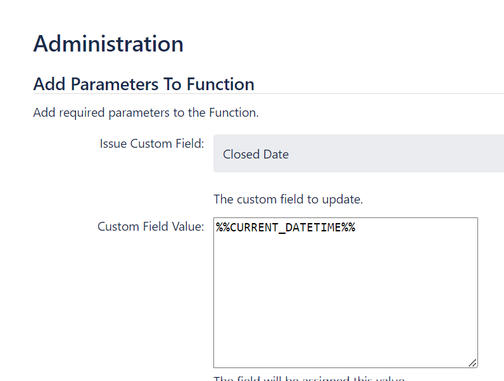The height and width of the screenshot is (381, 504).
Task: Click the Add Parameters To Function heading
Action: [x=144, y=84]
